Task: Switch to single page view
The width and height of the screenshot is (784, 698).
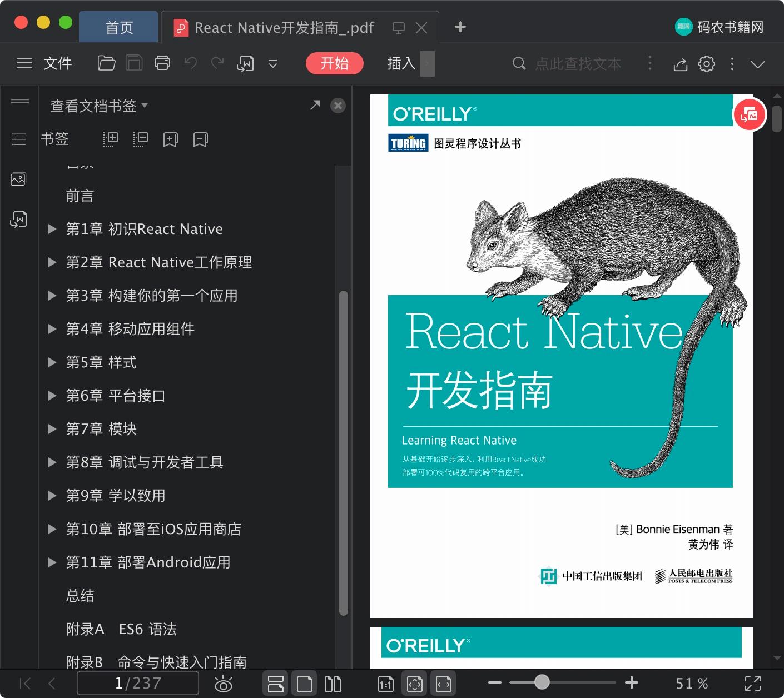Action: (x=305, y=684)
